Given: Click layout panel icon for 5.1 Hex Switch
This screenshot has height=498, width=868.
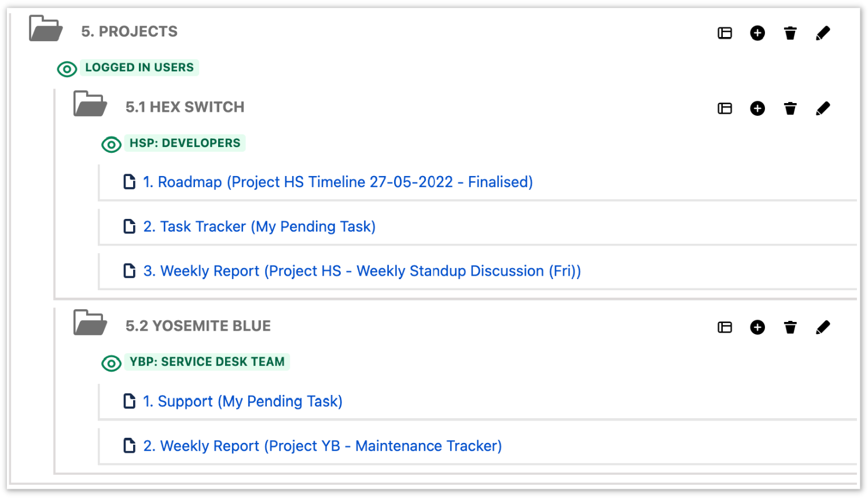Looking at the screenshot, I should click(724, 108).
